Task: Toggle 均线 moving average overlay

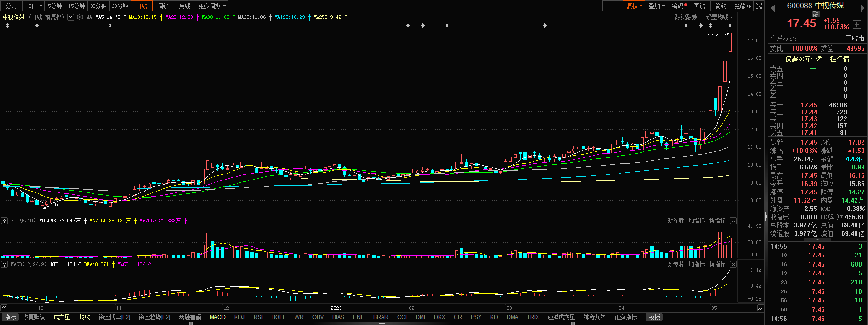Action: pyautogui.click(x=84, y=317)
